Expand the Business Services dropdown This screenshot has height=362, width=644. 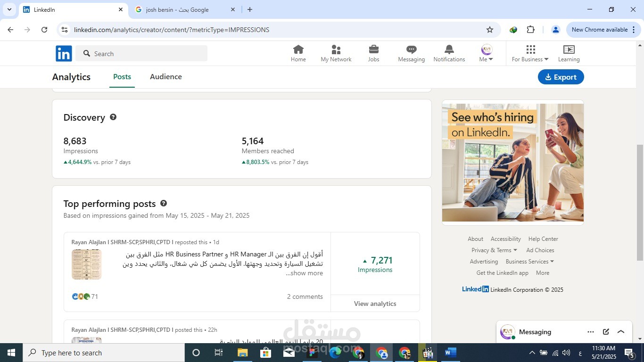pyautogui.click(x=529, y=262)
